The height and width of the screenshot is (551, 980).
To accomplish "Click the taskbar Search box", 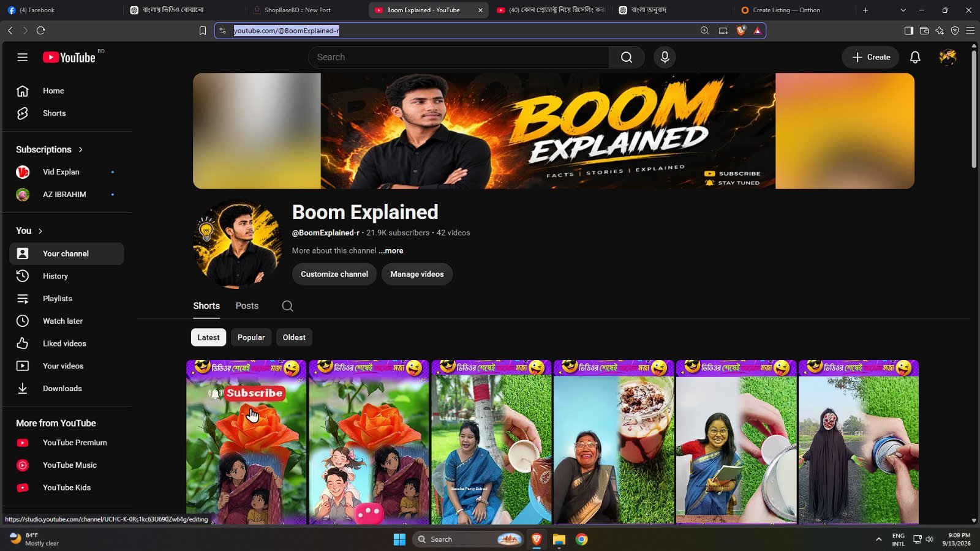I will tap(469, 539).
